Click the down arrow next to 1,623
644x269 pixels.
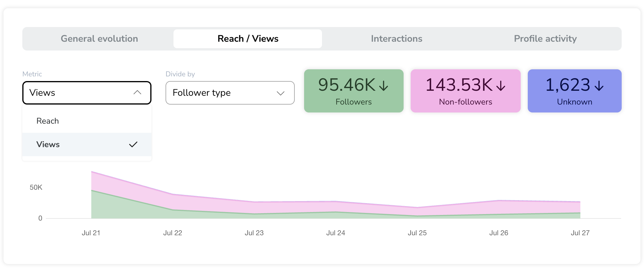[599, 86]
